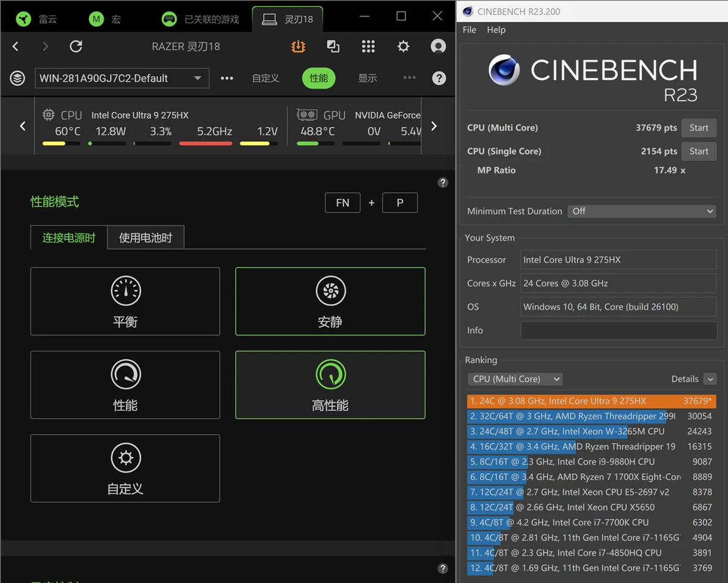This screenshot has width=728, height=583.
Task: Click the profile layers icon
Action: [18, 78]
